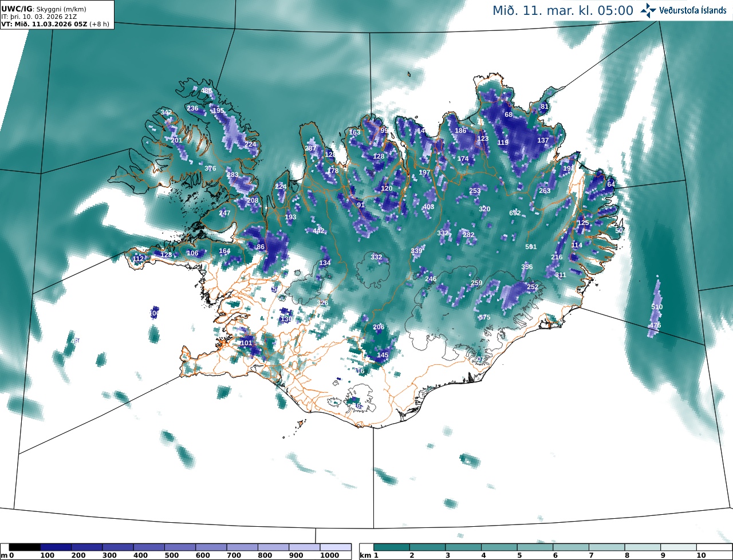Screen dimensions: 733x560
Task: Click the 1–2 km dark teal legend swatch
Action: [x=392, y=547]
